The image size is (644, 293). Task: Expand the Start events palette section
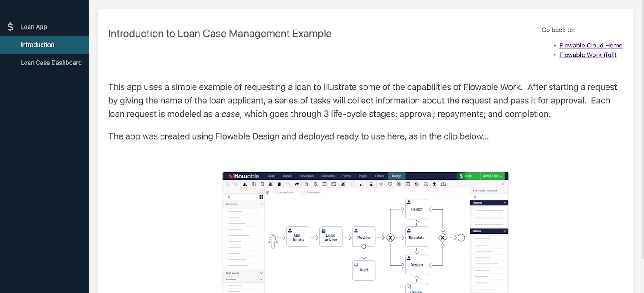[261, 273]
